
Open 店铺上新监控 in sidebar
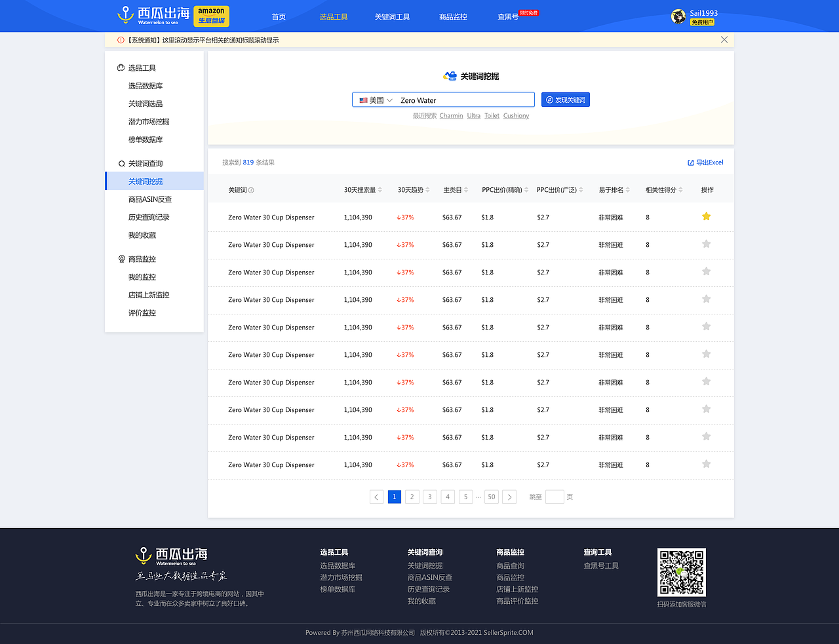(x=149, y=295)
